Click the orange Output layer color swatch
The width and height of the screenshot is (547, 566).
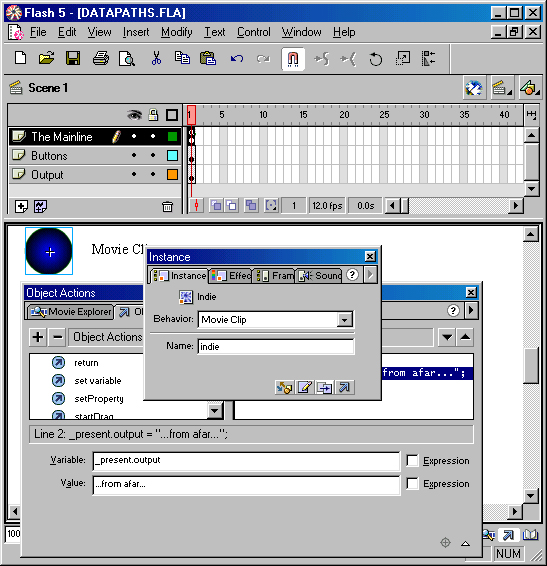pos(172,174)
